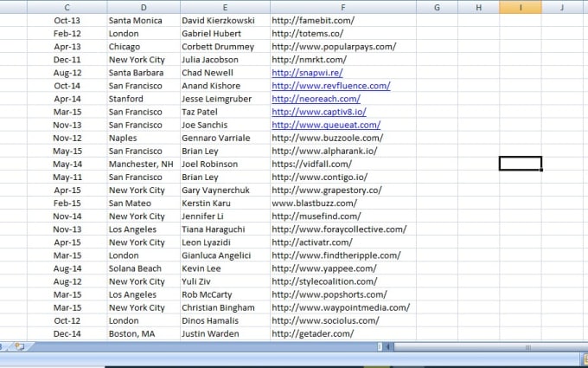The width and height of the screenshot is (588, 368).
Task: Click the Santa Barbara cell
Action: click(x=144, y=73)
